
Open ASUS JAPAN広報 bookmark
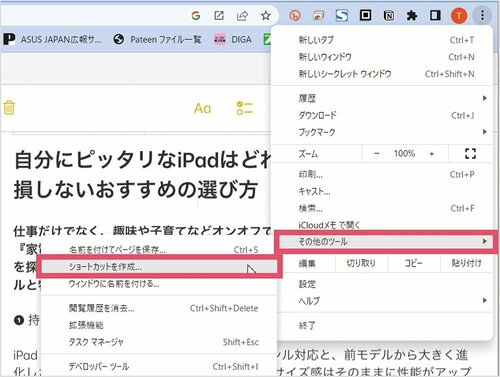point(53,40)
